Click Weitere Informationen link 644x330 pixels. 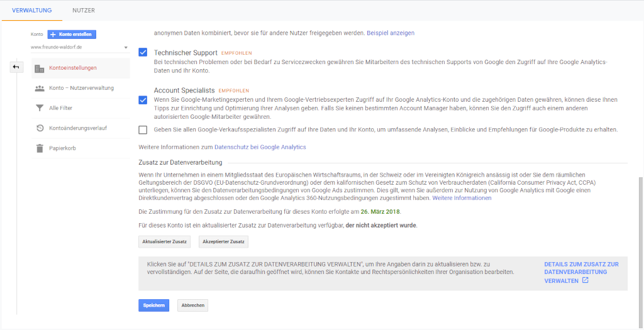point(462,198)
